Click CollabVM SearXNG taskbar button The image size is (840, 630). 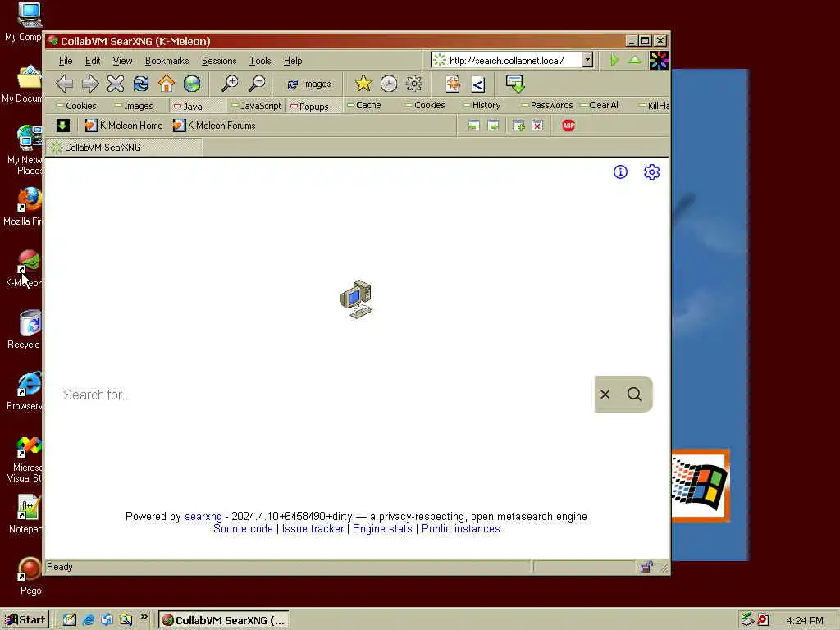[x=223, y=620]
